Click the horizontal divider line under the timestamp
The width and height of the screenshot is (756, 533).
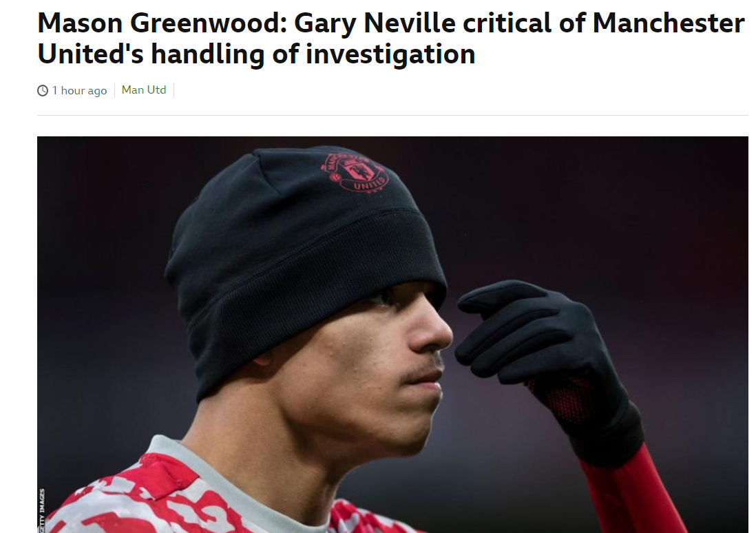[x=392, y=115]
